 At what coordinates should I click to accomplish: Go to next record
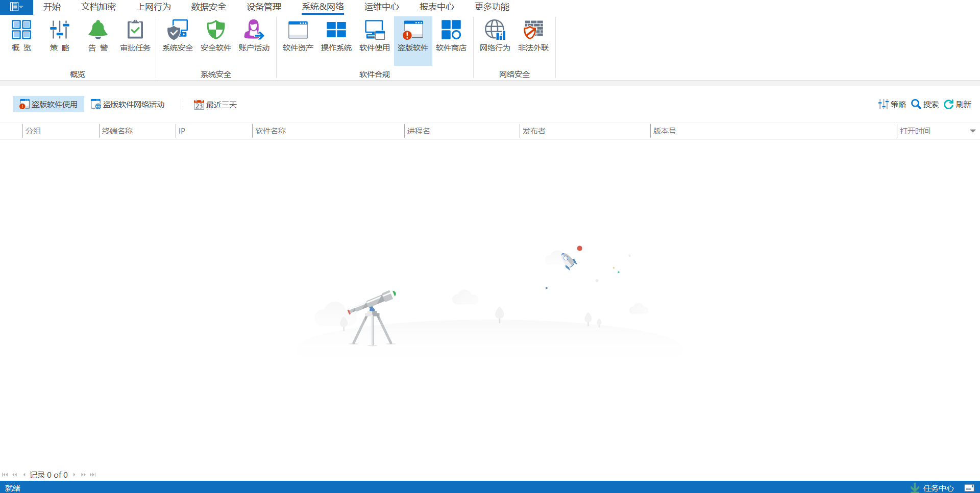coord(74,475)
